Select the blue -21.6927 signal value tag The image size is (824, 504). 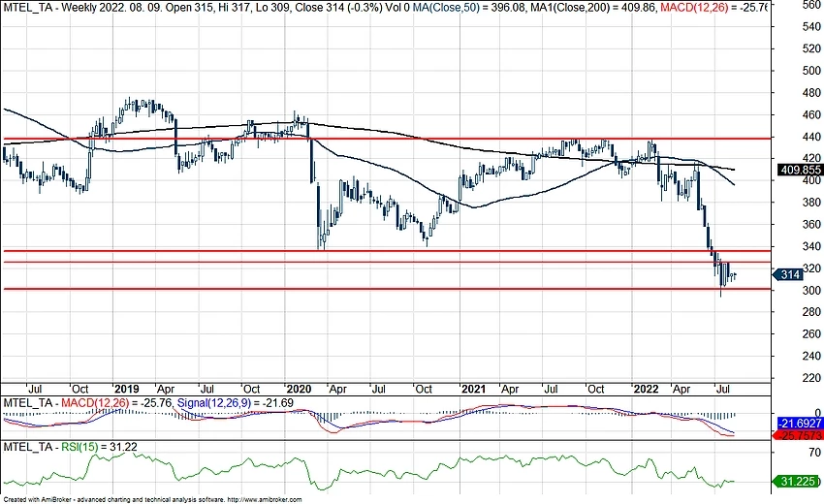point(799,424)
